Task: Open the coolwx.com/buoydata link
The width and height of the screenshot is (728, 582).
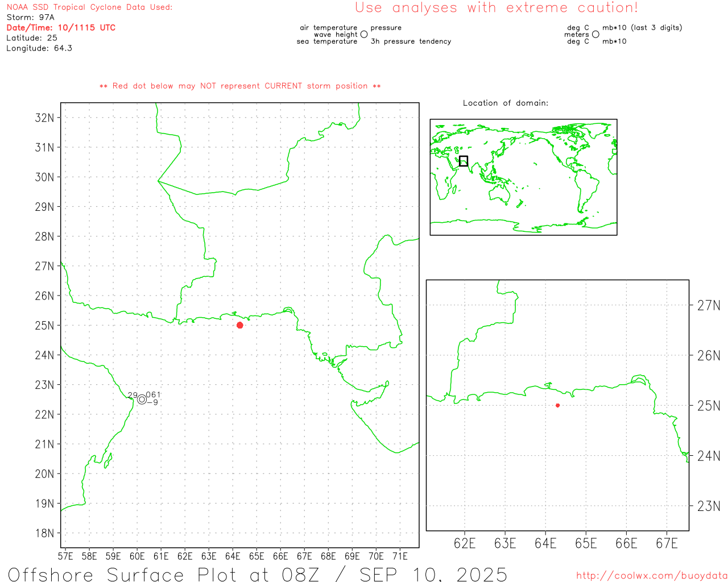Action: click(652, 576)
